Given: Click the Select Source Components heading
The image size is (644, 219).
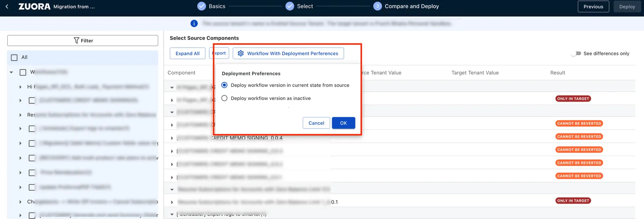Looking at the screenshot, I should pos(204,38).
